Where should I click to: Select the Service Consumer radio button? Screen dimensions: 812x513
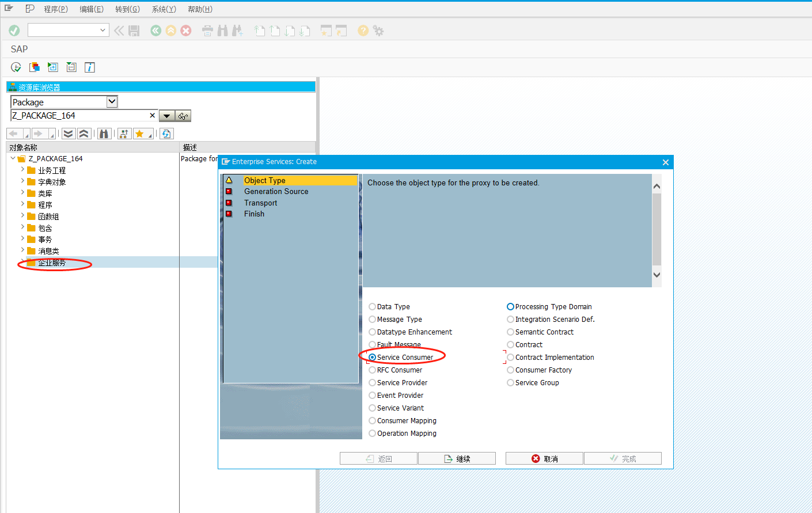(x=372, y=358)
